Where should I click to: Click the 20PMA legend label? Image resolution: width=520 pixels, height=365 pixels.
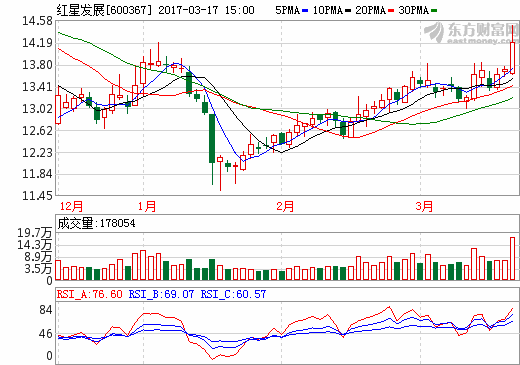pos(371,10)
